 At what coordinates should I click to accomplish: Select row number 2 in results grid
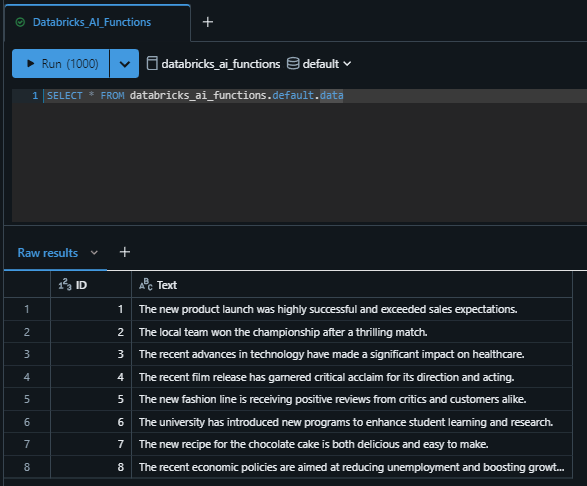[27, 332]
